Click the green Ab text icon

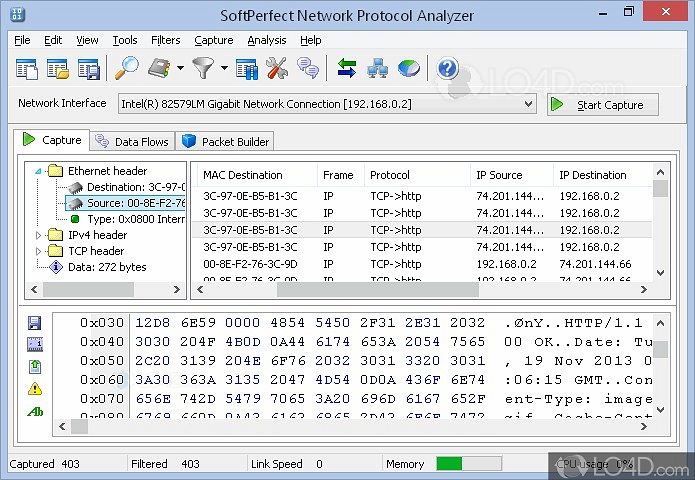point(35,411)
